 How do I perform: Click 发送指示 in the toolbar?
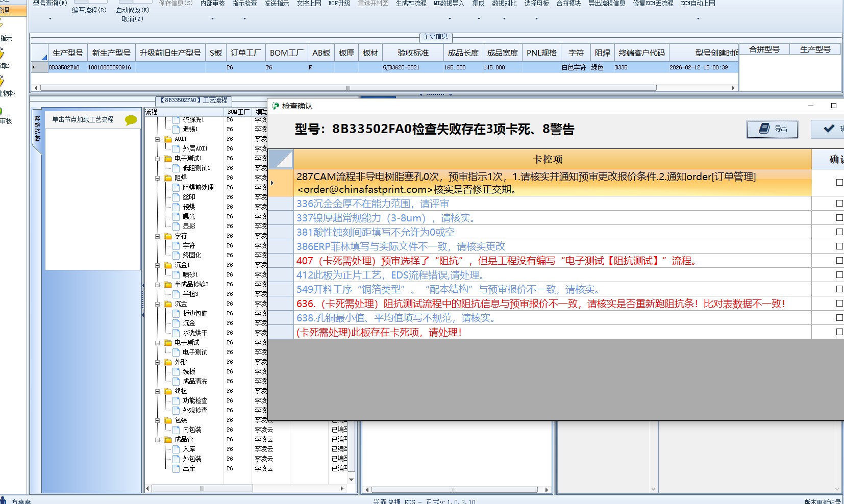(x=277, y=4)
